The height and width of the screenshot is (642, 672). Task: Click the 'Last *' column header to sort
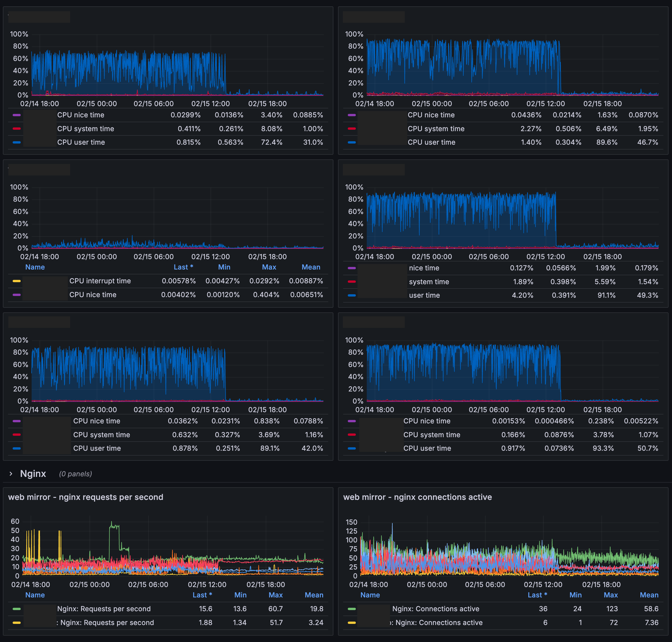point(184,267)
